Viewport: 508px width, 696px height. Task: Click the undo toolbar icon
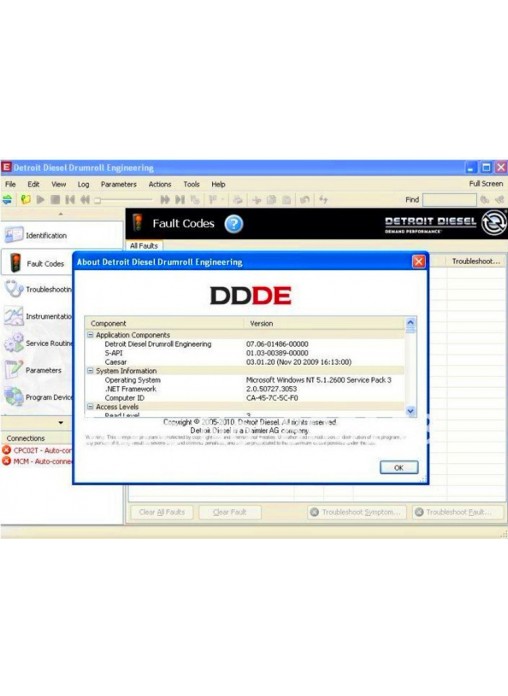click(305, 200)
